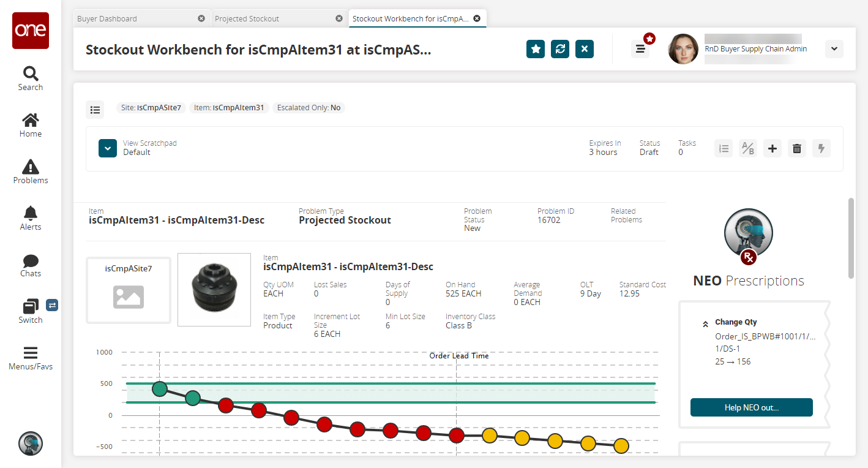Click the Standard Cost value 12.95
This screenshot has height=468, width=868.
tap(629, 293)
